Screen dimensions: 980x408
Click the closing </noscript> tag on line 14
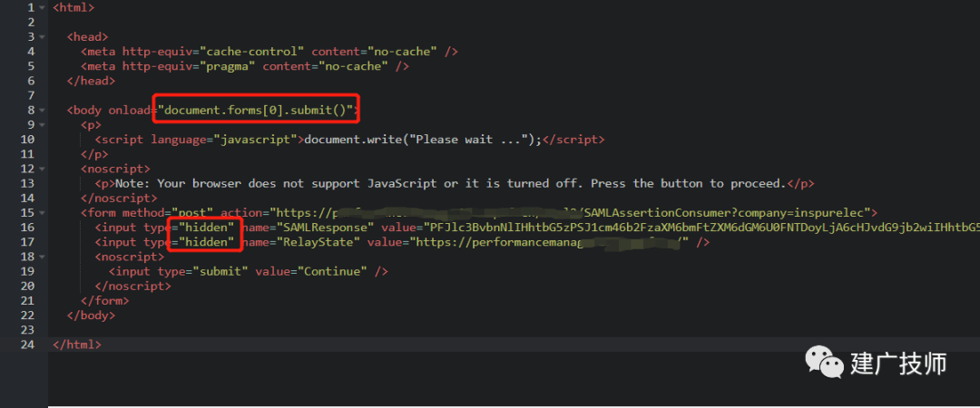tap(119, 198)
